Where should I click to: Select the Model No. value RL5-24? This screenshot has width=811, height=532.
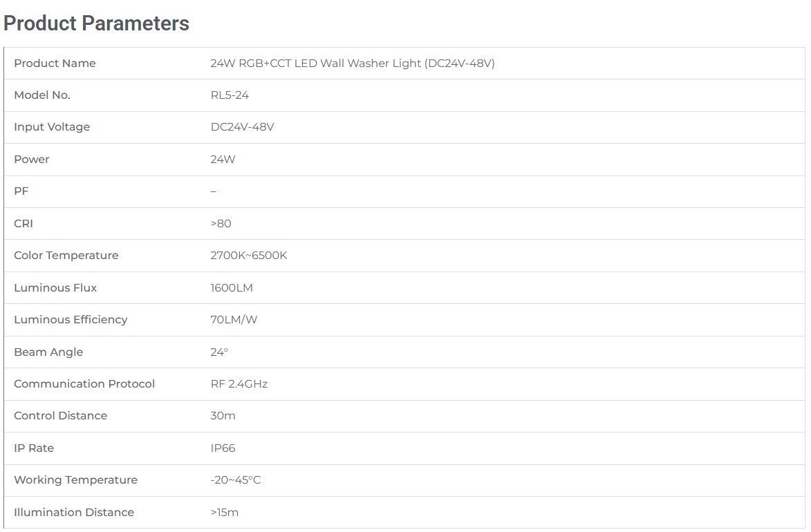[229, 95]
